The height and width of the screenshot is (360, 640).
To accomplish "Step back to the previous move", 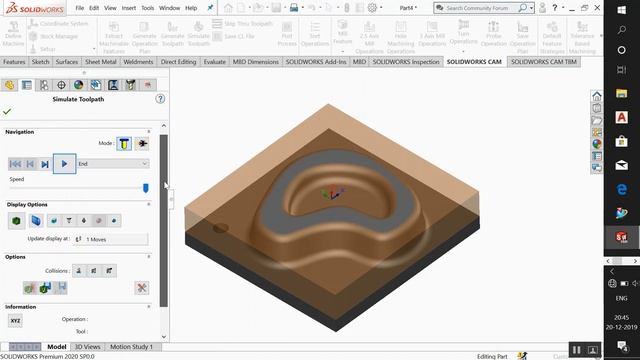I will pos(30,164).
